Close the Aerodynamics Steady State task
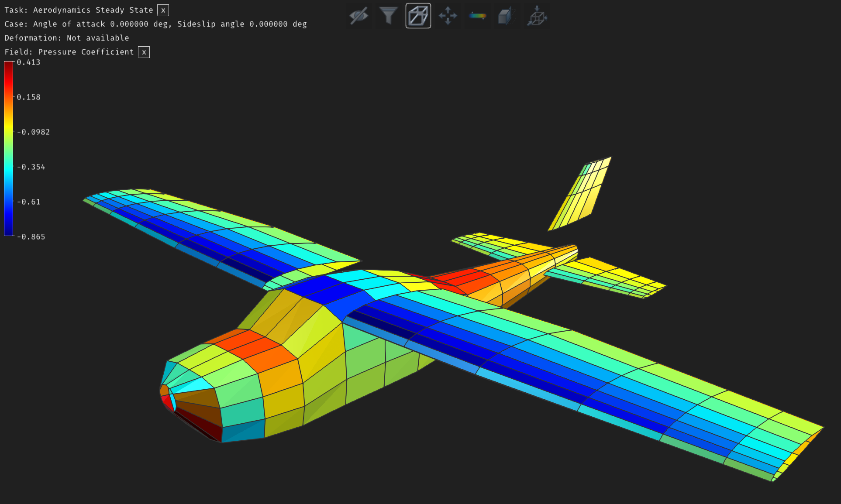 tap(163, 10)
